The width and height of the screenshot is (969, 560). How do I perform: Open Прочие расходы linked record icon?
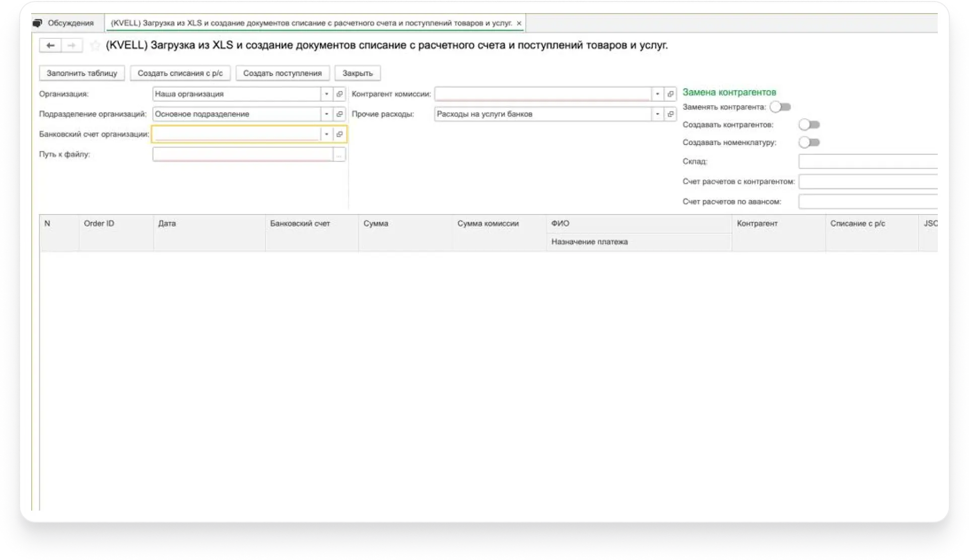tap(670, 114)
